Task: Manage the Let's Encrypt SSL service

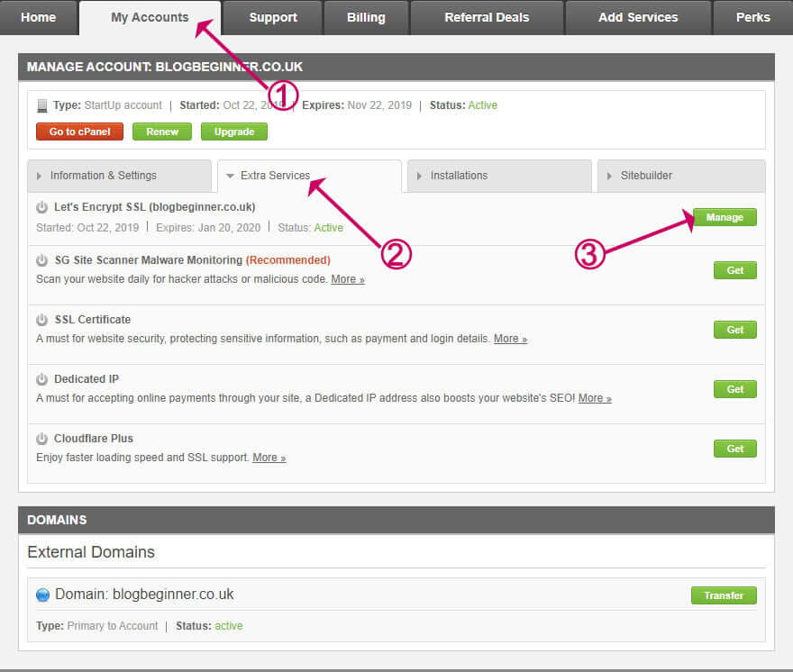Action: tap(725, 217)
